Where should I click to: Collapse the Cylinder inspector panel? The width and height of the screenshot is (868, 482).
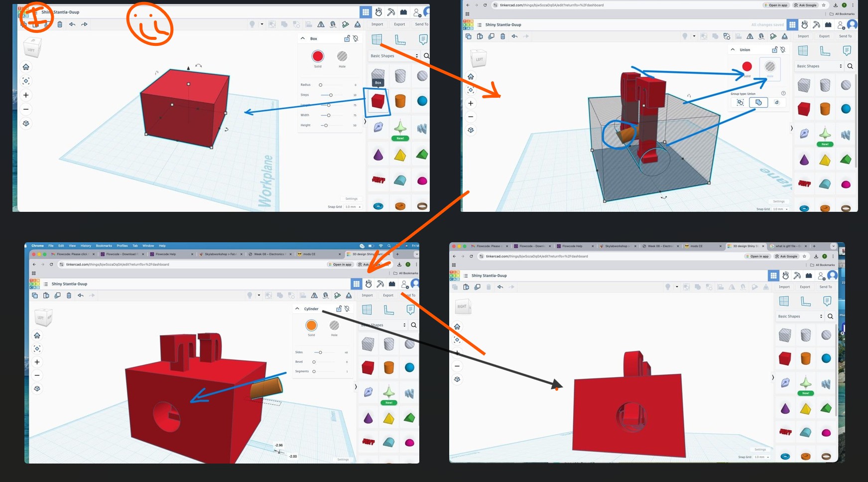click(x=298, y=309)
